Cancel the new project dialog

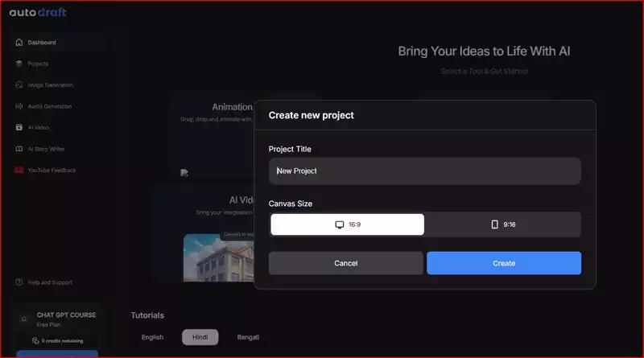[346, 263]
